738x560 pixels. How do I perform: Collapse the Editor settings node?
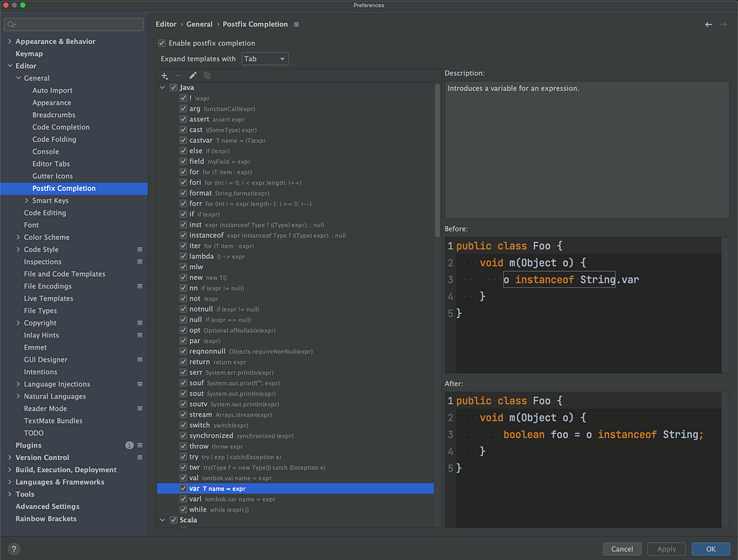[10, 66]
